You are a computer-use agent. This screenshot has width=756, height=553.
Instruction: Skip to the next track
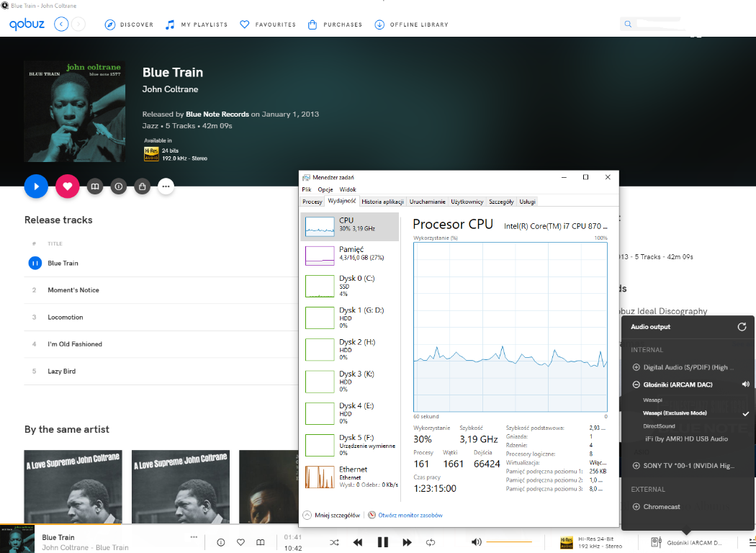click(407, 542)
